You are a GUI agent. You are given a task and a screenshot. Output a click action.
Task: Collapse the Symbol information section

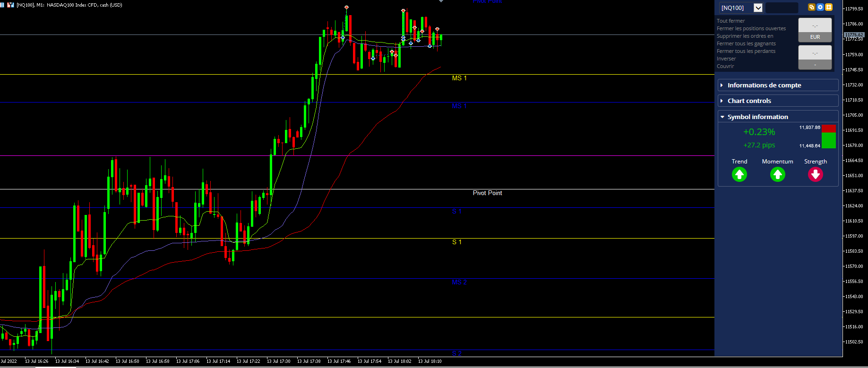tap(778, 117)
